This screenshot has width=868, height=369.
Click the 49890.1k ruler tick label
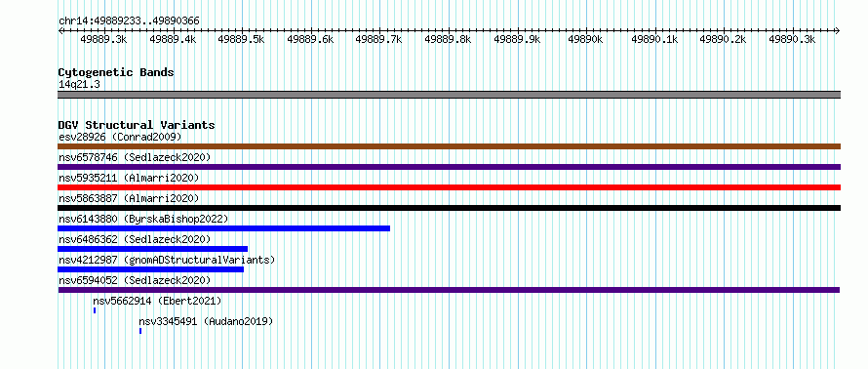654,39
